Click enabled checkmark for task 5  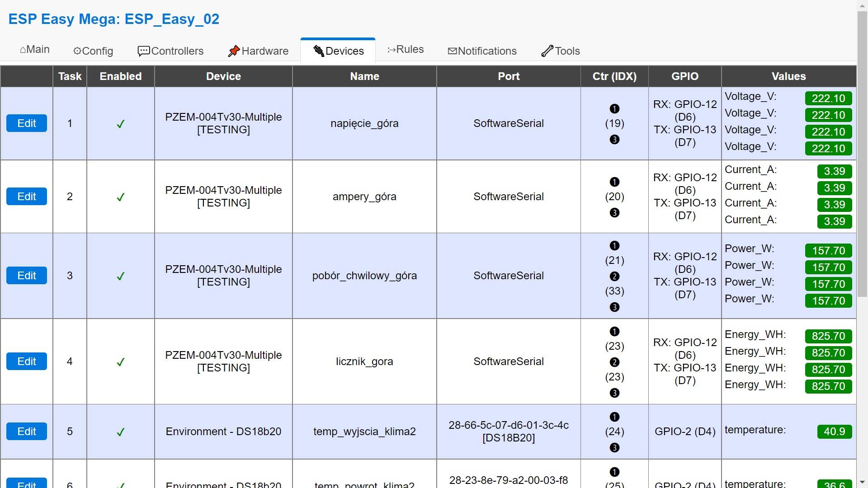[x=121, y=432]
